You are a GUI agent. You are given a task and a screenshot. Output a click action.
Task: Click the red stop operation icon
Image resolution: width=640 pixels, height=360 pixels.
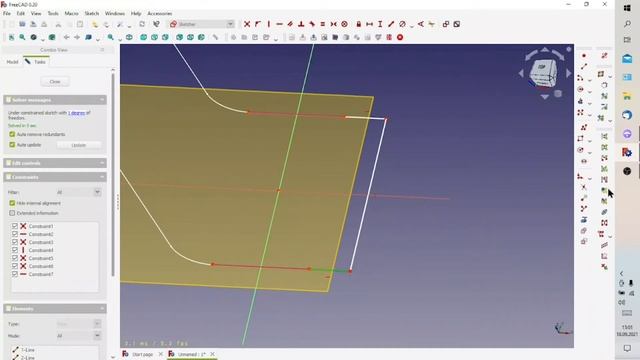[x=400, y=37]
